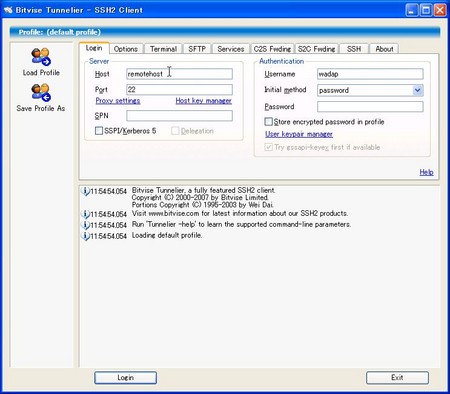The width and height of the screenshot is (450, 394).
Task: Check Store encrypted password in profile
Action: click(x=269, y=122)
